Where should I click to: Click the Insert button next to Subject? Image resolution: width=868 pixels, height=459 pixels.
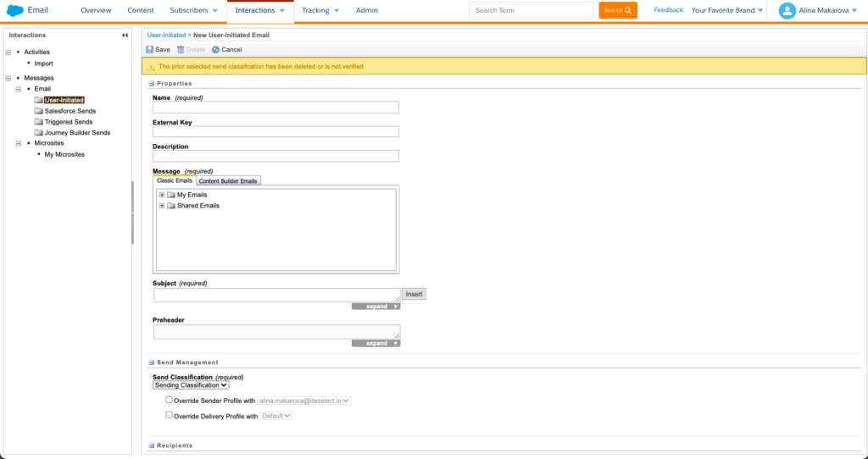[x=414, y=294]
